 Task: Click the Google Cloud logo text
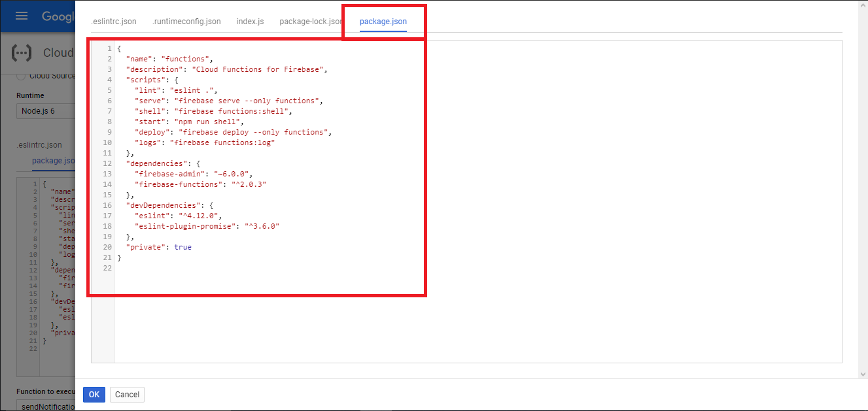click(x=58, y=16)
